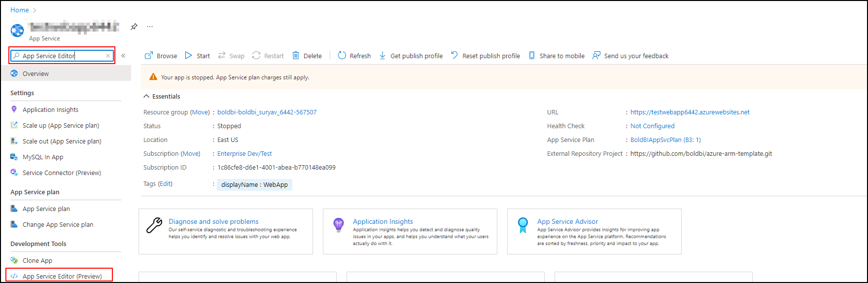Screen dimensions: 868x283
Task: Clear the App Service Editor search text
Action: pos(108,56)
